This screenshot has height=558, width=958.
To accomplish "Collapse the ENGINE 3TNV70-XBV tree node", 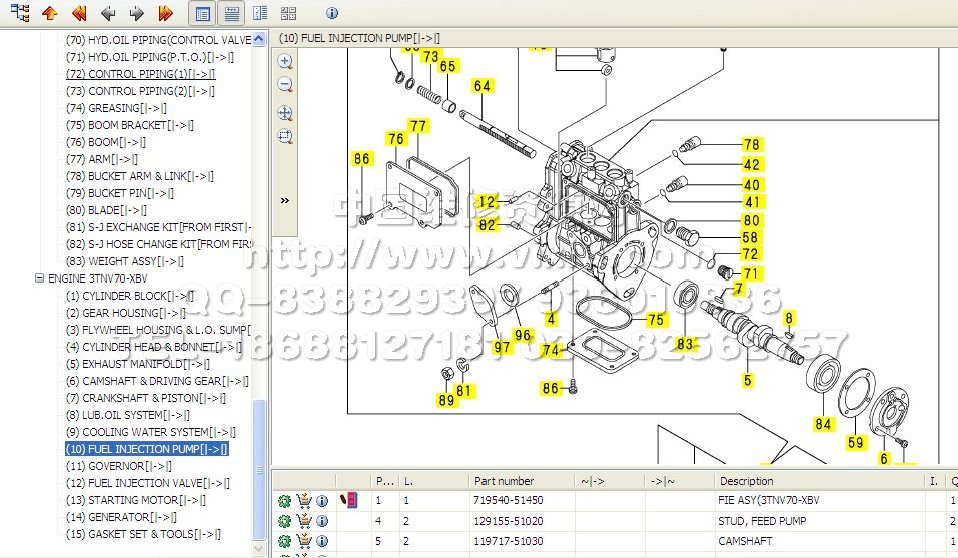I will pos(39,279).
